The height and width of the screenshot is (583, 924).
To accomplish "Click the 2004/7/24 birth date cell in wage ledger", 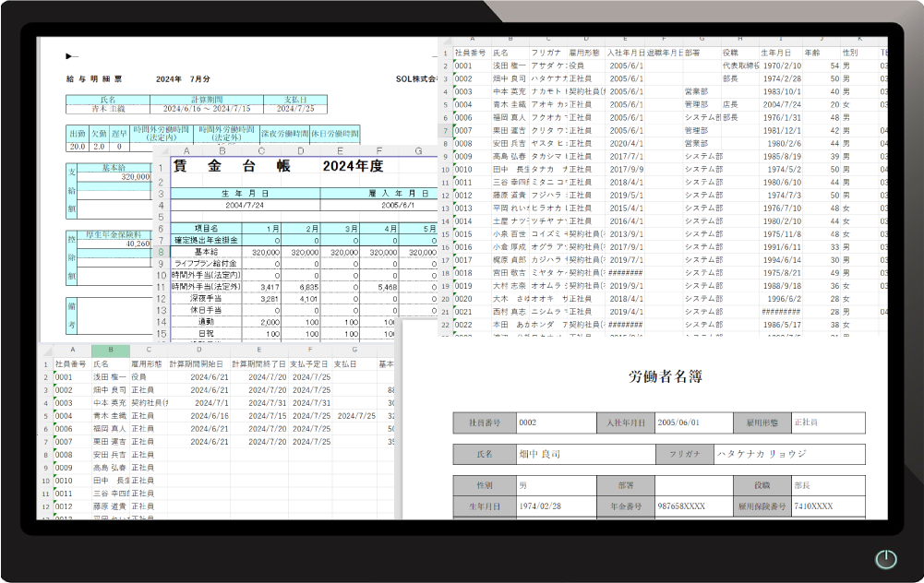I will [245, 205].
